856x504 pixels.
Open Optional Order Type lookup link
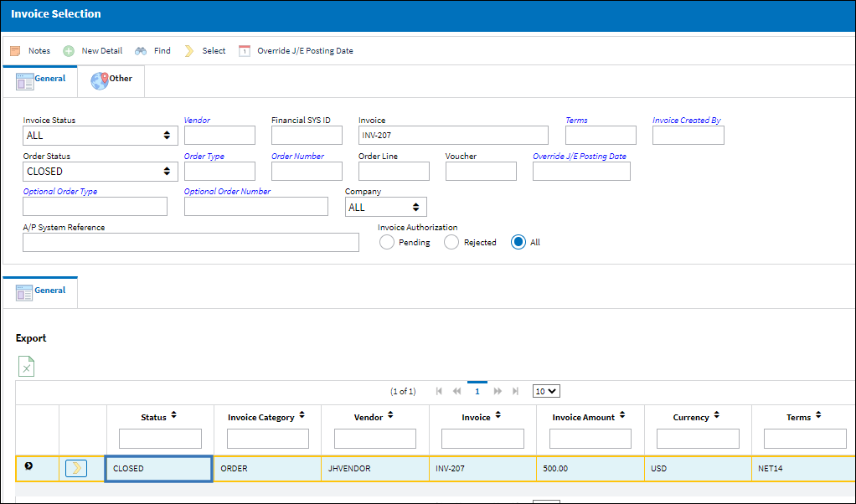pos(60,192)
